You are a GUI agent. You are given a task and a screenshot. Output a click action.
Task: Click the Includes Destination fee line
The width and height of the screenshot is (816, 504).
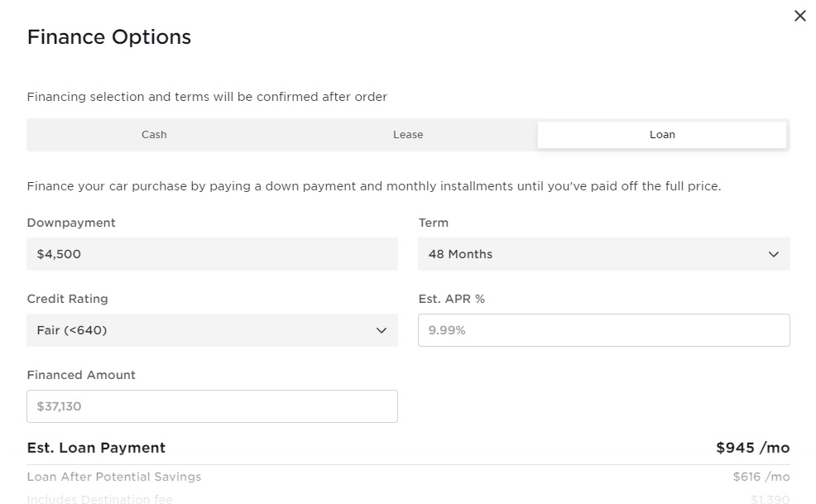(x=100, y=498)
